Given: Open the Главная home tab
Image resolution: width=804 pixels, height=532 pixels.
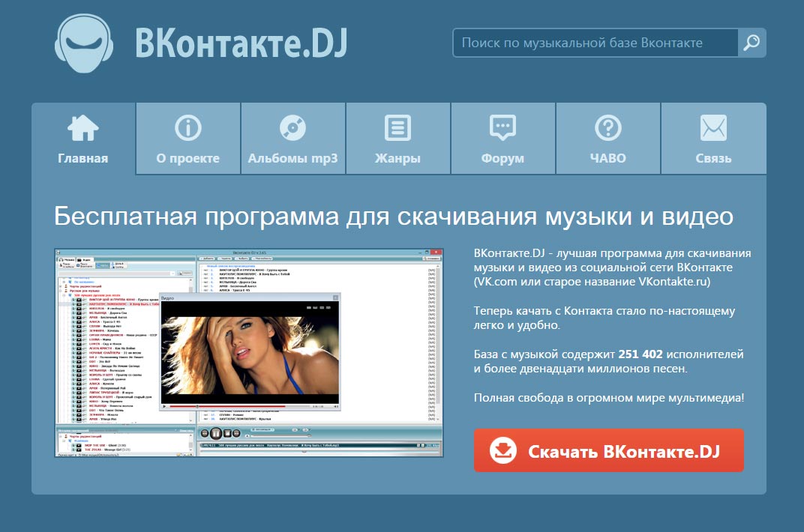Looking at the screenshot, I should click(83, 139).
